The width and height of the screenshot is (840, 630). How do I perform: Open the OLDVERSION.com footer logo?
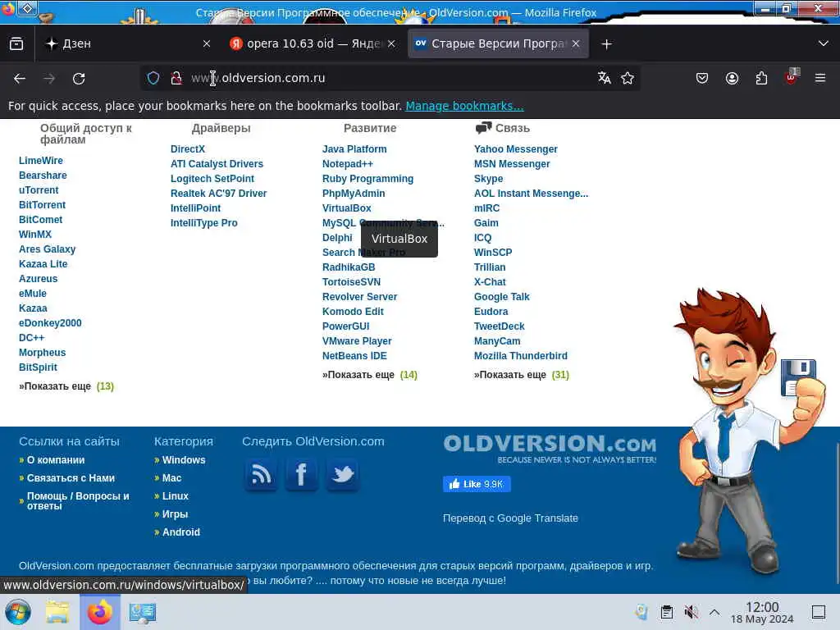pos(550,449)
